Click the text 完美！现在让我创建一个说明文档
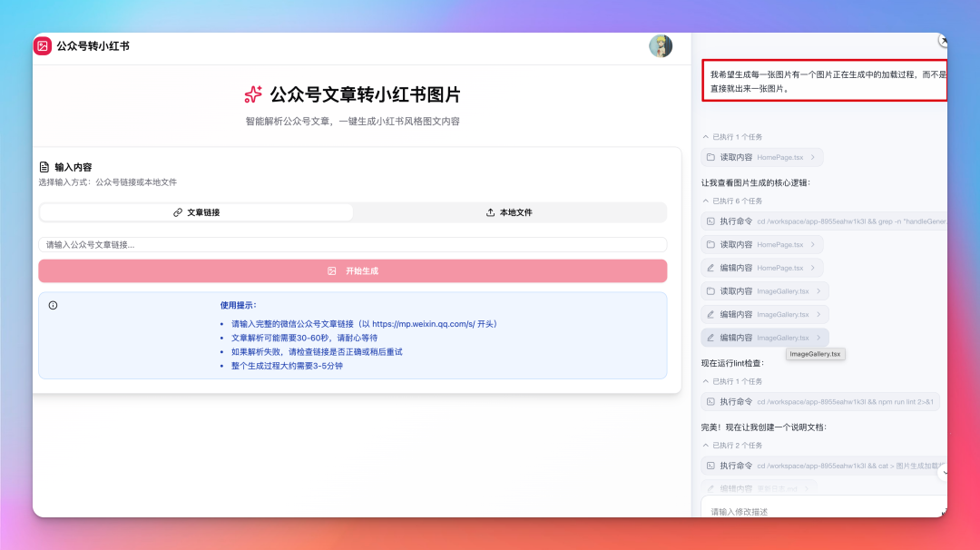This screenshot has height=550, width=980. coord(764,427)
